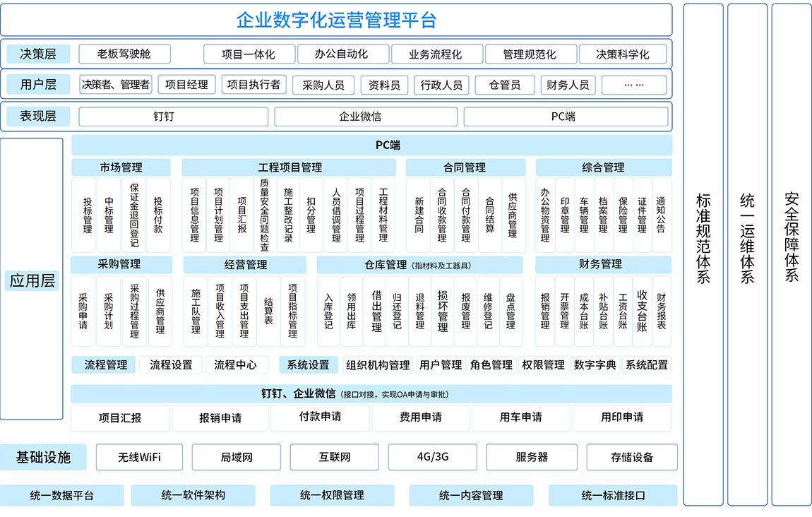The image size is (812, 517).
Task: Click 采购申请 under 采购管理
Action: (x=83, y=311)
